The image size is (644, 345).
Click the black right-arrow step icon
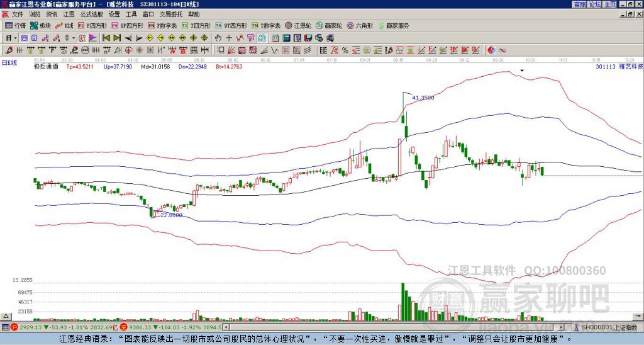click(139, 38)
